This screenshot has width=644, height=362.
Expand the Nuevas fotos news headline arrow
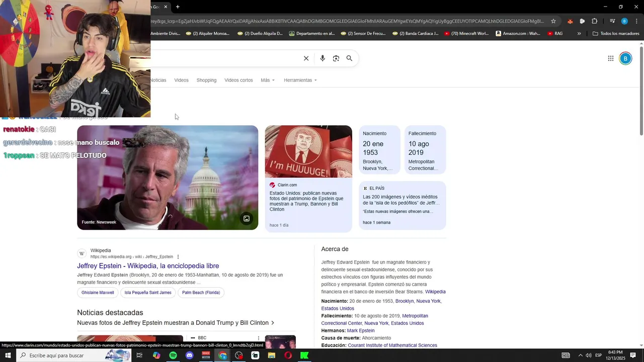coord(273,323)
